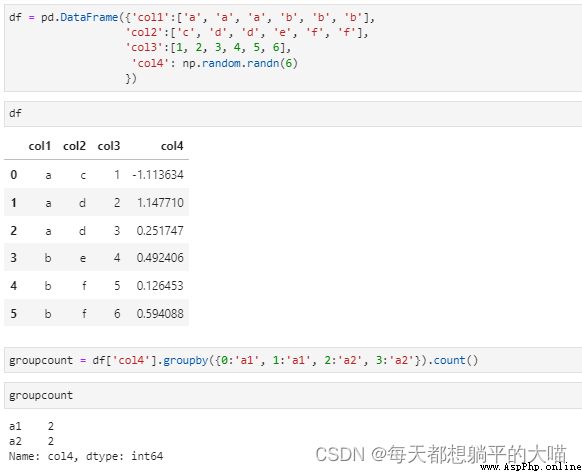Click the value 0.126453 in col4
This screenshot has height=473, width=582.
pos(160,286)
